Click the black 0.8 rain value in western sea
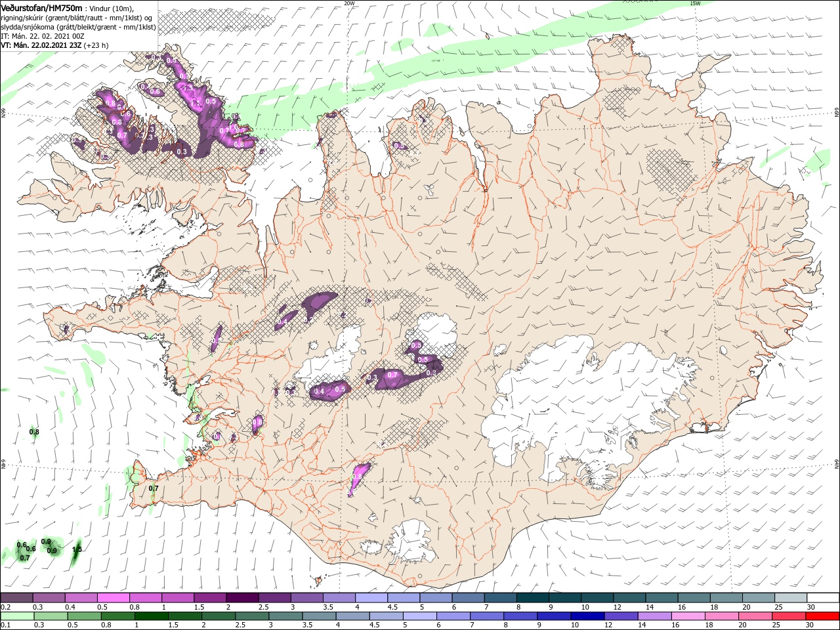This screenshot has width=840, height=630. (34, 432)
